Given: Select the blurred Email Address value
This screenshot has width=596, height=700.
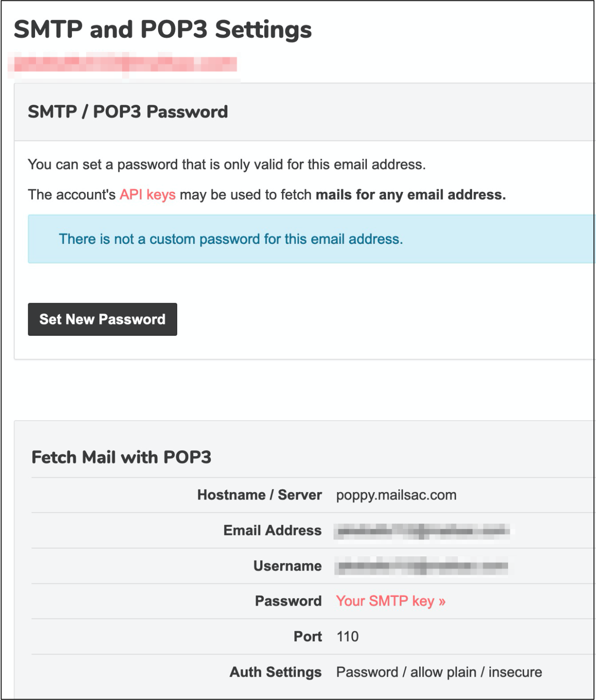Looking at the screenshot, I should [424, 530].
